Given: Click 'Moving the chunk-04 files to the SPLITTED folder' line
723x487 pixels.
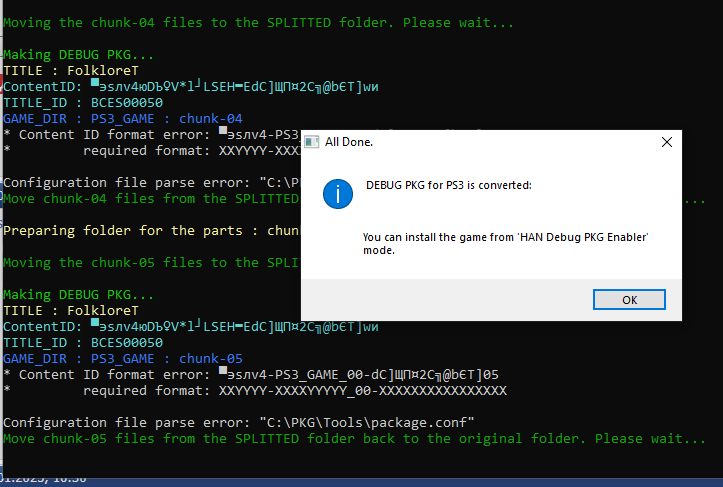Looking at the screenshot, I should click(x=258, y=23).
